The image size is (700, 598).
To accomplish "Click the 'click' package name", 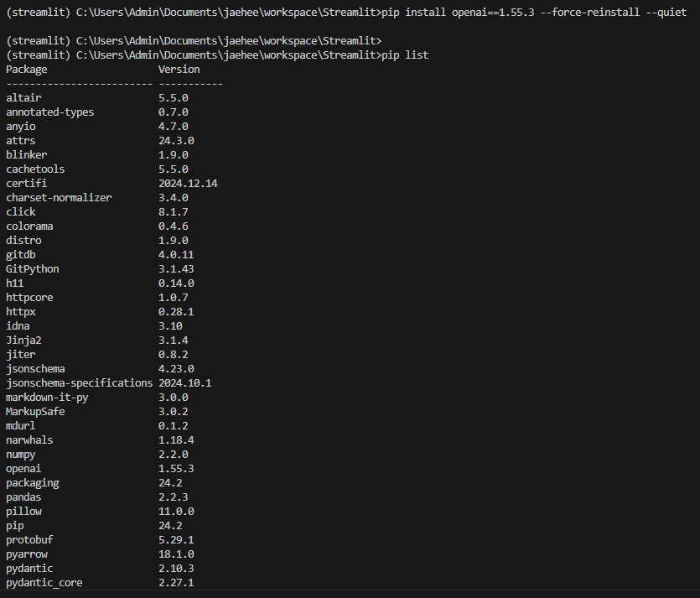I will point(20,212).
